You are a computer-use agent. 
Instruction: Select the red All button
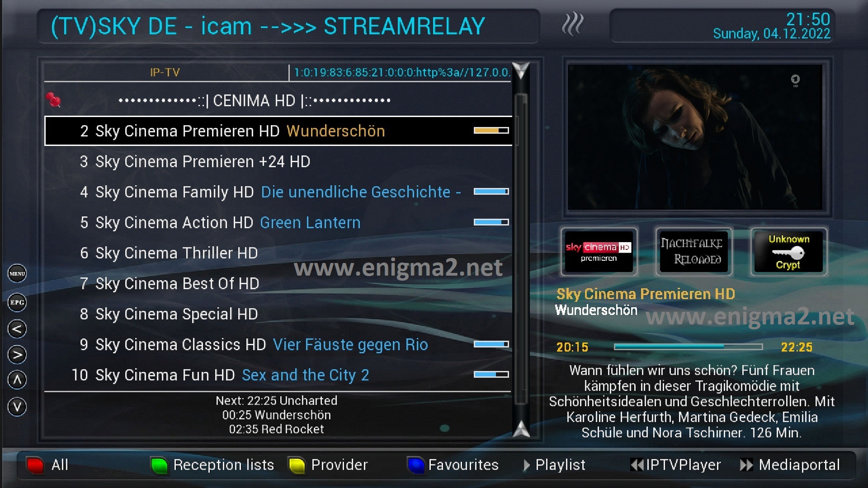click(47, 465)
